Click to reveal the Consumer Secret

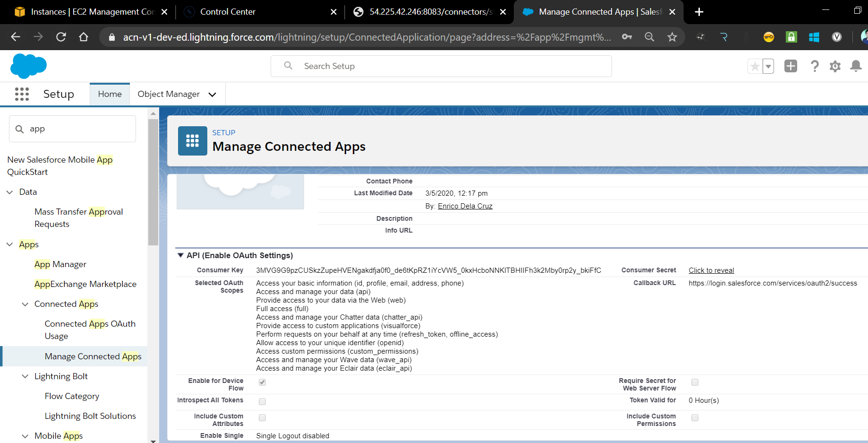[x=711, y=270]
